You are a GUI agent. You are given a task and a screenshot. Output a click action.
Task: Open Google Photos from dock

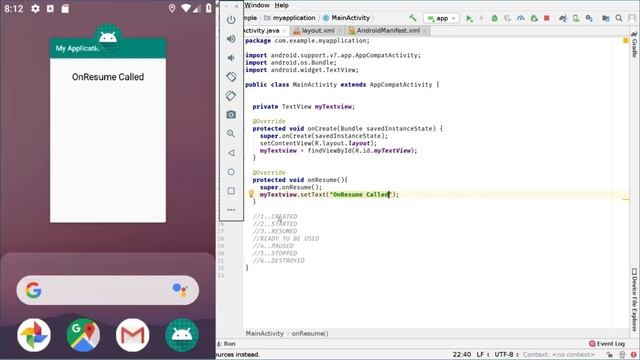34,335
